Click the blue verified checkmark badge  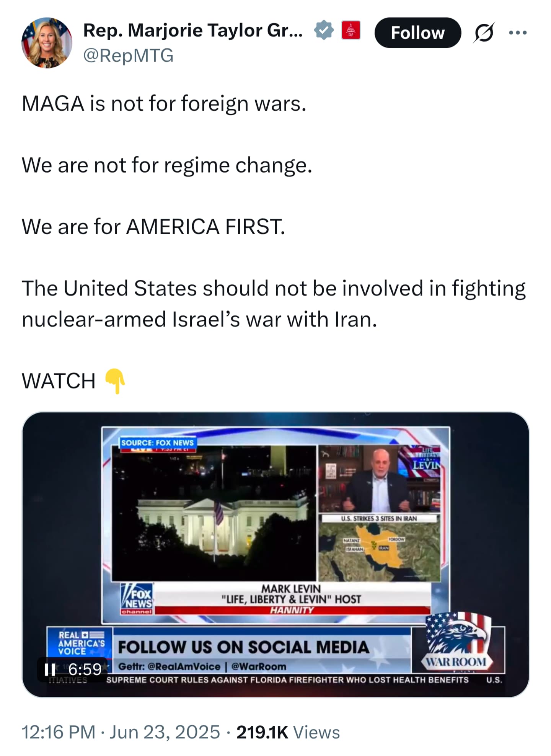click(324, 31)
